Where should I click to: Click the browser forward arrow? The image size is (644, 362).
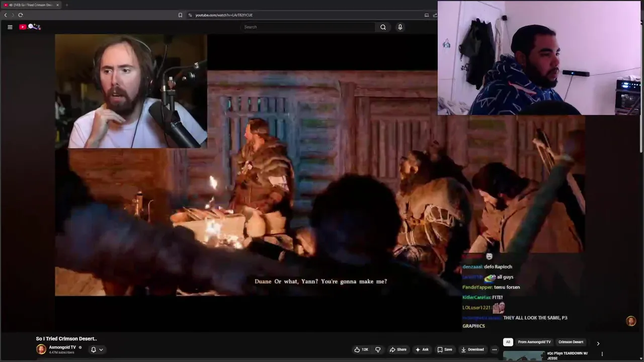pyautogui.click(x=13, y=15)
